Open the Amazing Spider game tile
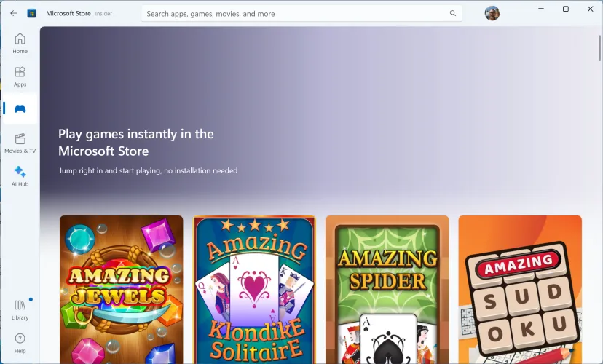The image size is (603, 364). click(x=387, y=289)
